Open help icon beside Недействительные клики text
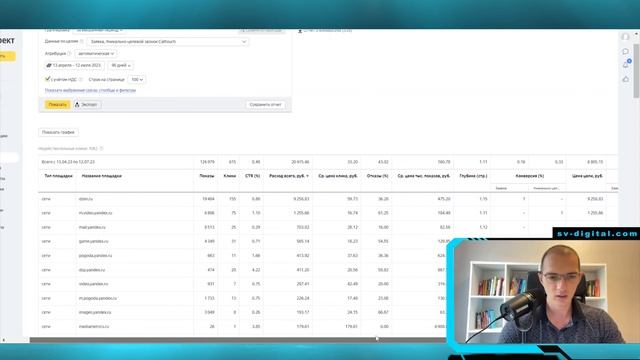Image resolution: width=640 pixels, height=360 pixels. click(x=102, y=149)
